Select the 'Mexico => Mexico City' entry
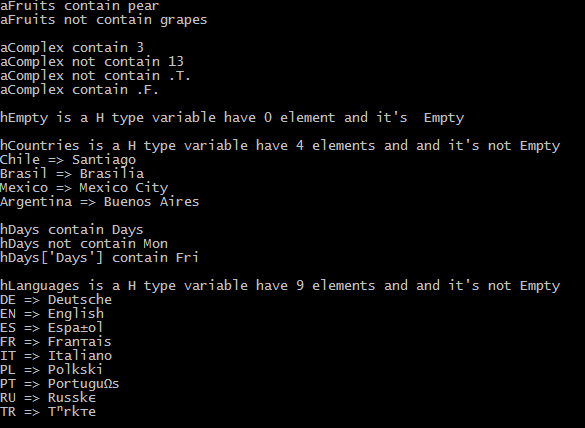This screenshot has width=585, height=428. (x=84, y=188)
